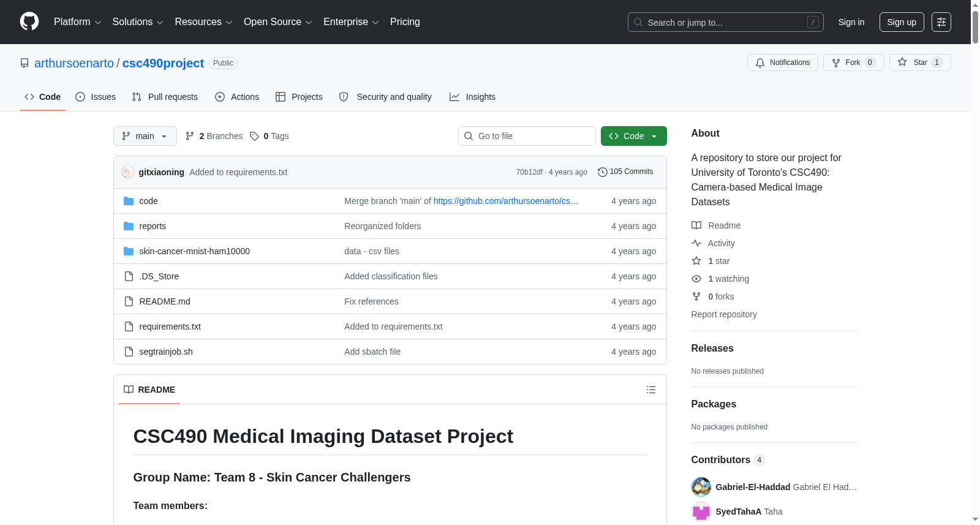Click the Search or jump to field

pos(726,22)
